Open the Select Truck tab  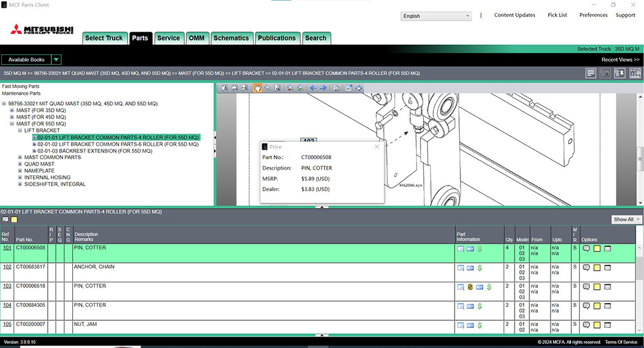click(104, 38)
